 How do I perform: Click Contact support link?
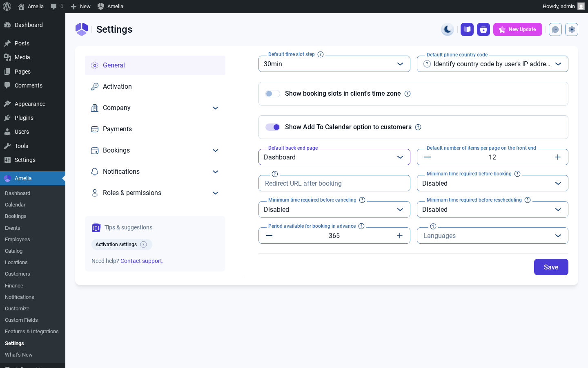[x=142, y=261]
